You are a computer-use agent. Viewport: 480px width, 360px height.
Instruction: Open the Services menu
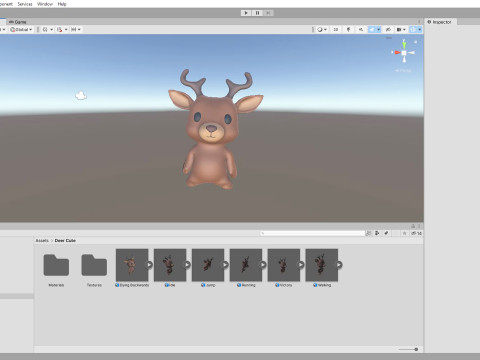25,4
